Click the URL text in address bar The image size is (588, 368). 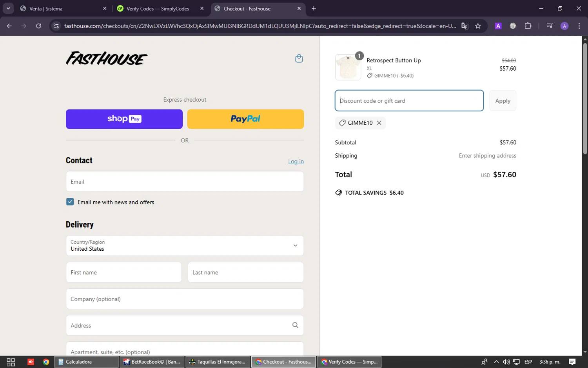[x=260, y=26]
